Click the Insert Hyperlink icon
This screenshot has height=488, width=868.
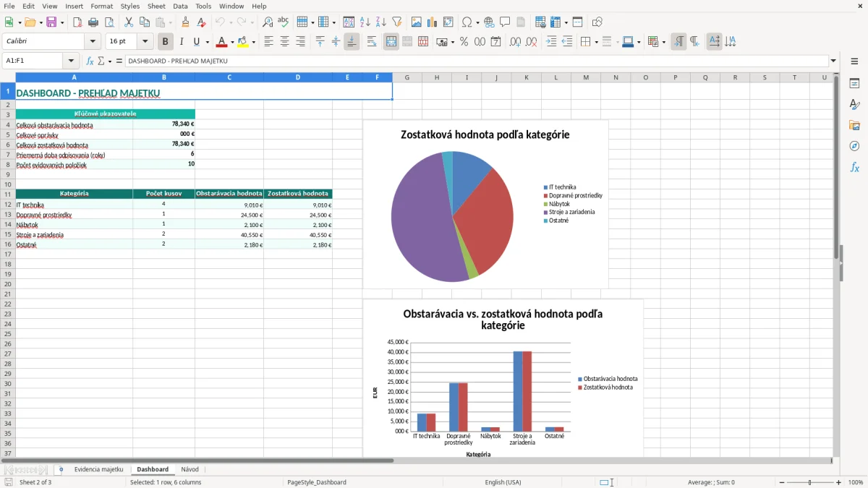[489, 22]
